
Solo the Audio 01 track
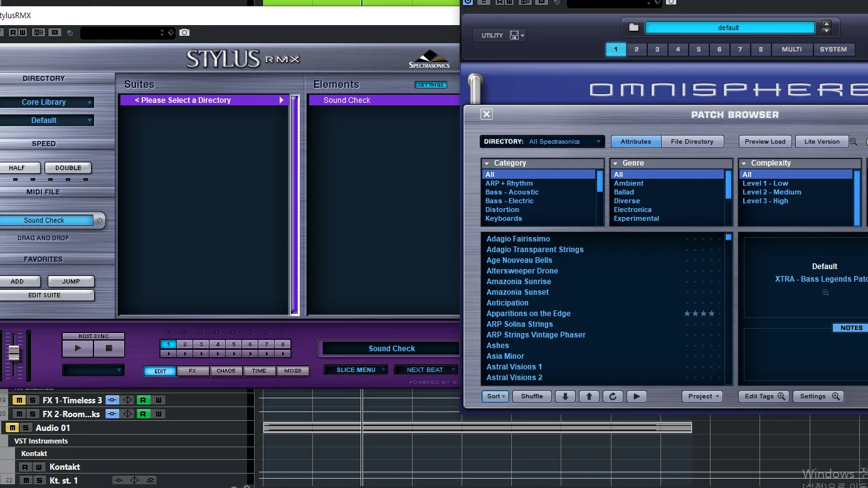(26, 428)
